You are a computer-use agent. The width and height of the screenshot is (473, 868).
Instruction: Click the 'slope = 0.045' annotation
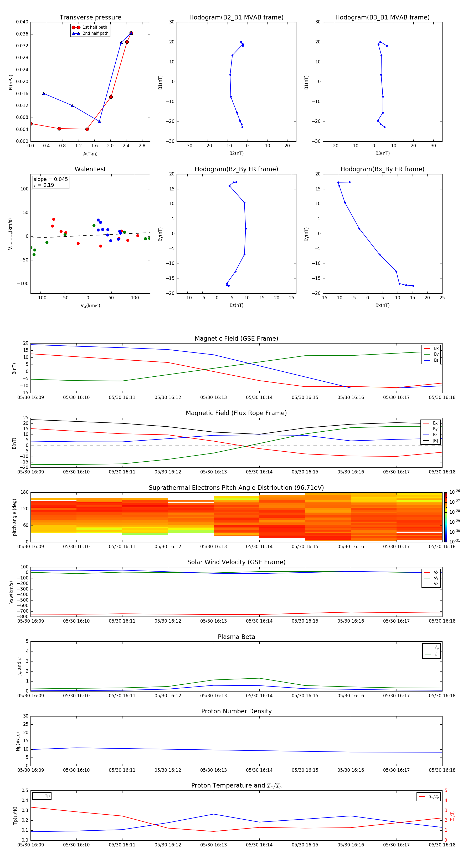50,179
